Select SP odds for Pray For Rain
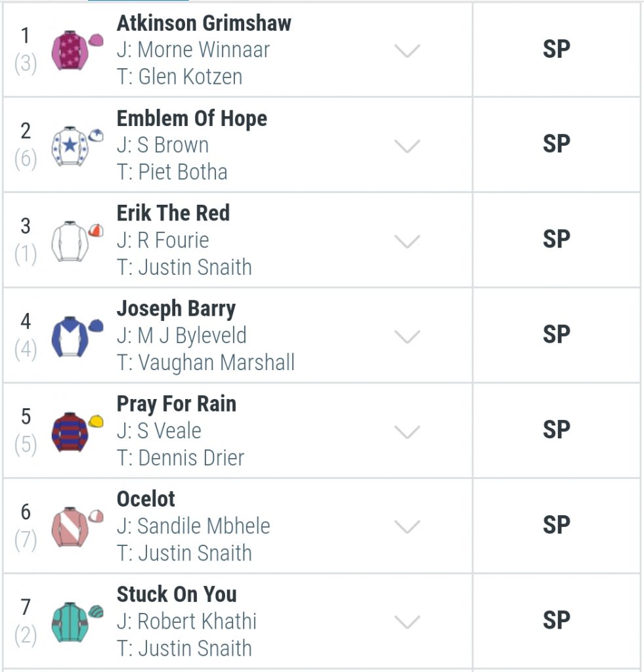 [557, 430]
